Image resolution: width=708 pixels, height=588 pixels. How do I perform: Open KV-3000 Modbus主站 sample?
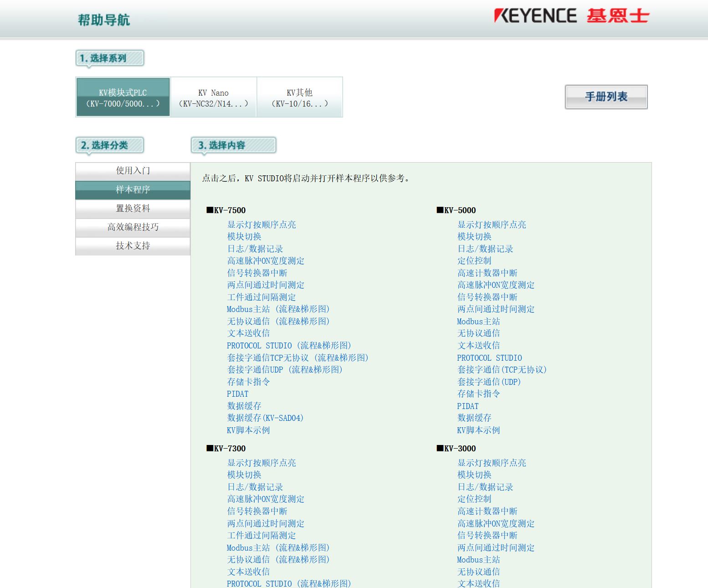pyautogui.click(x=478, y=560)
